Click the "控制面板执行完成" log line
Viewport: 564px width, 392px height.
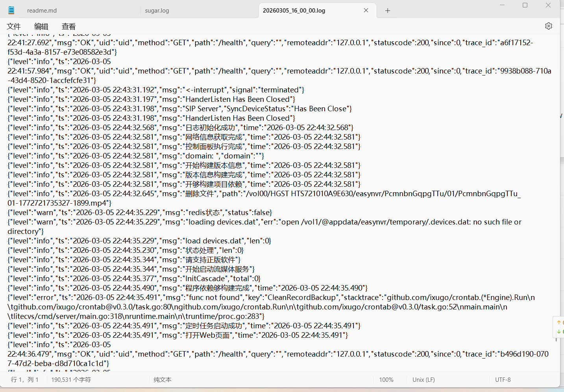[184, 147]
